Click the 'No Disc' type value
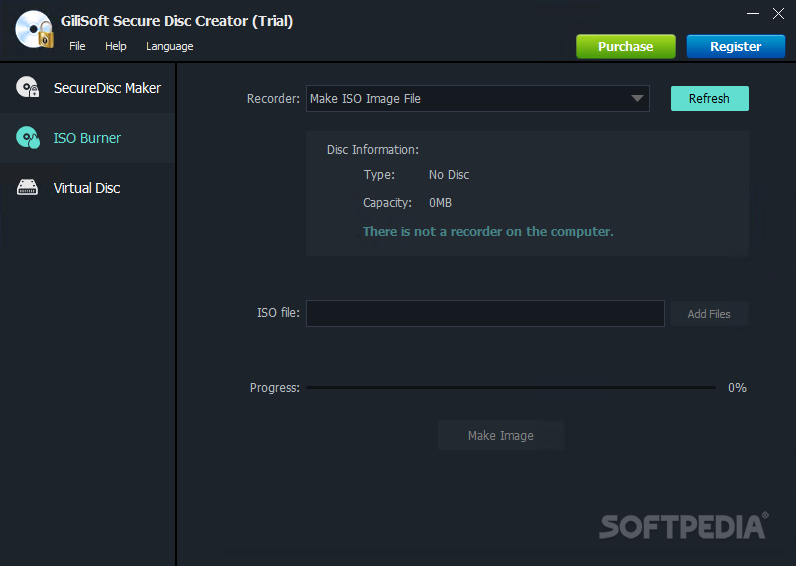 point(449,175)
